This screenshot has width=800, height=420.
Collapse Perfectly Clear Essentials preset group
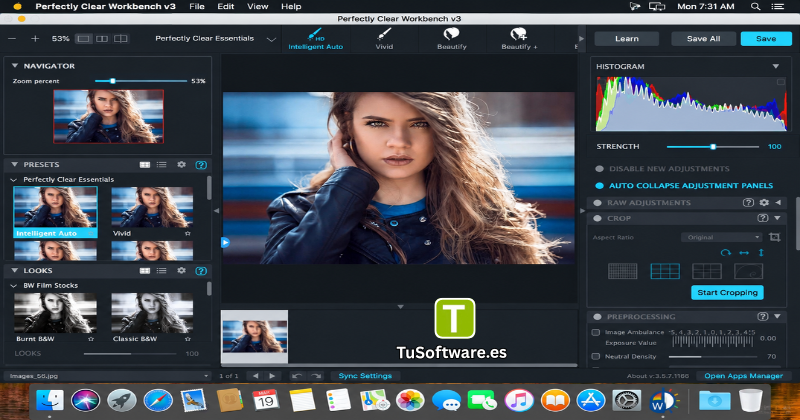(14, 180)
